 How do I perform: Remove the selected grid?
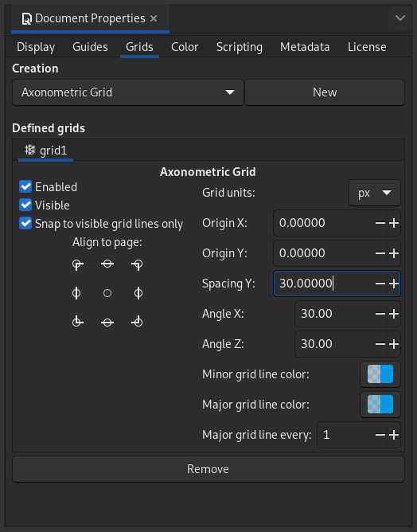(208, 469)
